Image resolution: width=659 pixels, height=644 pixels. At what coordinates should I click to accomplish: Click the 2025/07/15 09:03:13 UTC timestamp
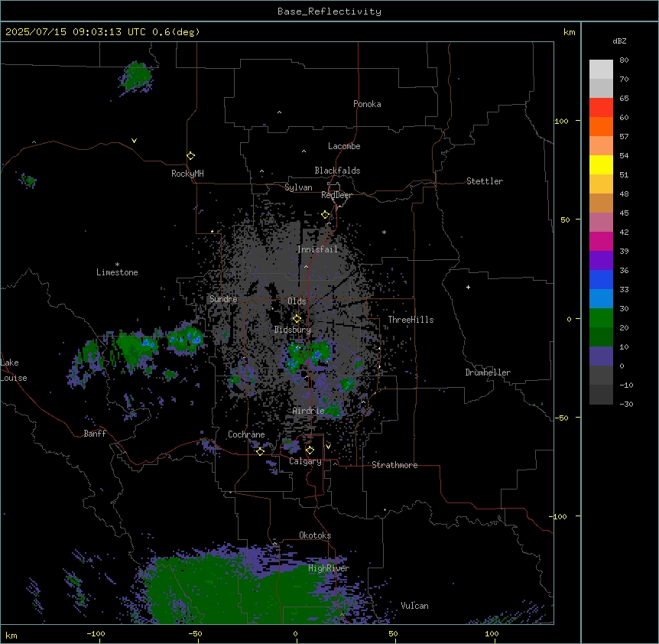point(76,32)
